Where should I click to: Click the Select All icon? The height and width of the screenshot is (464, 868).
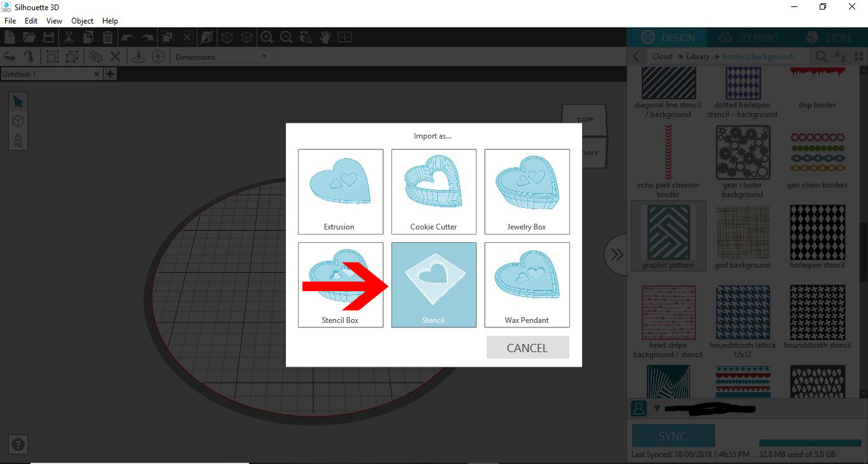point(167,38)
